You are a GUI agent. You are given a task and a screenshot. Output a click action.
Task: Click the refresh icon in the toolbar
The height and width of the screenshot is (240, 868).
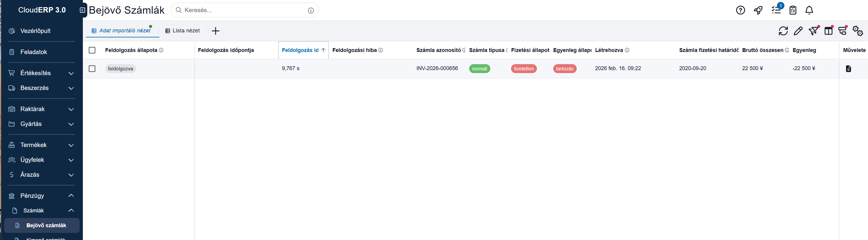pyautogui.click(x=783, y=31)
